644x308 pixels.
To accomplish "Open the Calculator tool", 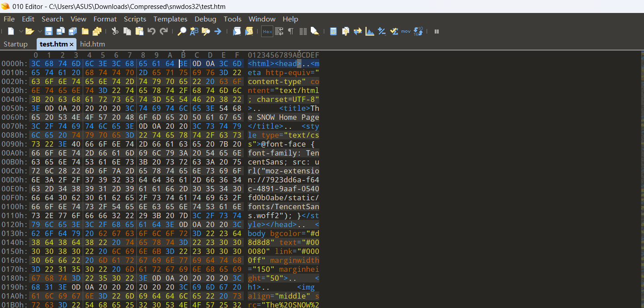I will 333,31.
